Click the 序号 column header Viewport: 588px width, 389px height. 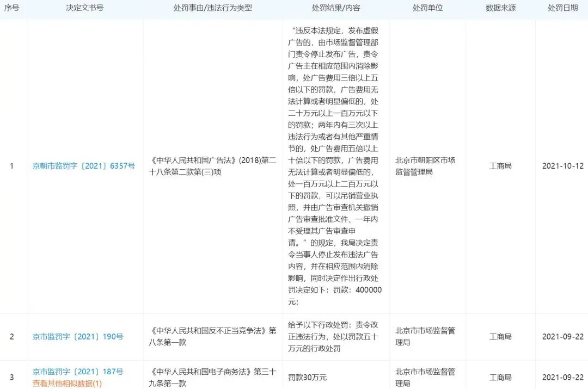[11, 8]
